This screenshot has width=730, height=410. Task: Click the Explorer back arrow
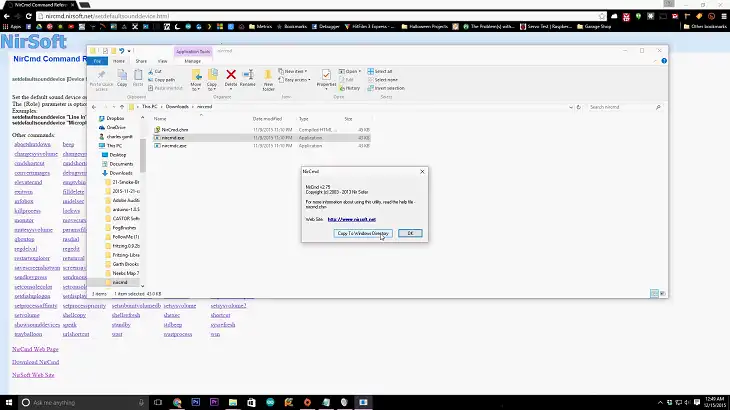pos(94,107)
